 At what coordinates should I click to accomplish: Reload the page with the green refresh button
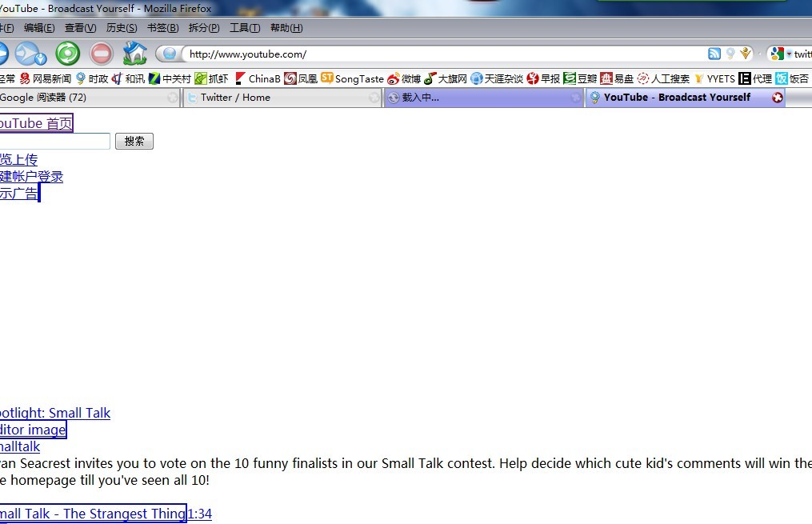tap(68, 54)
